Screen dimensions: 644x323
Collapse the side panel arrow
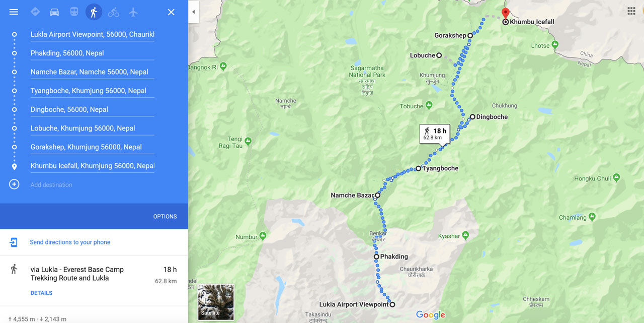pyautogui.click(x=194, y=12)
